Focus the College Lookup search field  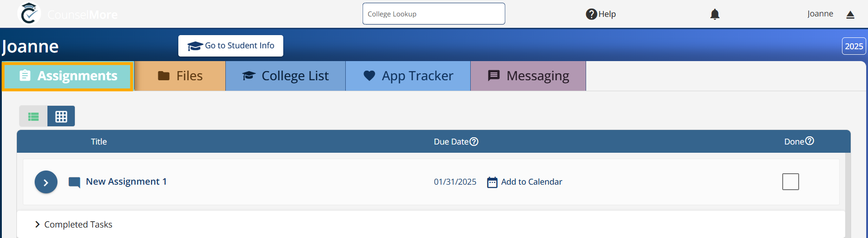coord(434,14)
